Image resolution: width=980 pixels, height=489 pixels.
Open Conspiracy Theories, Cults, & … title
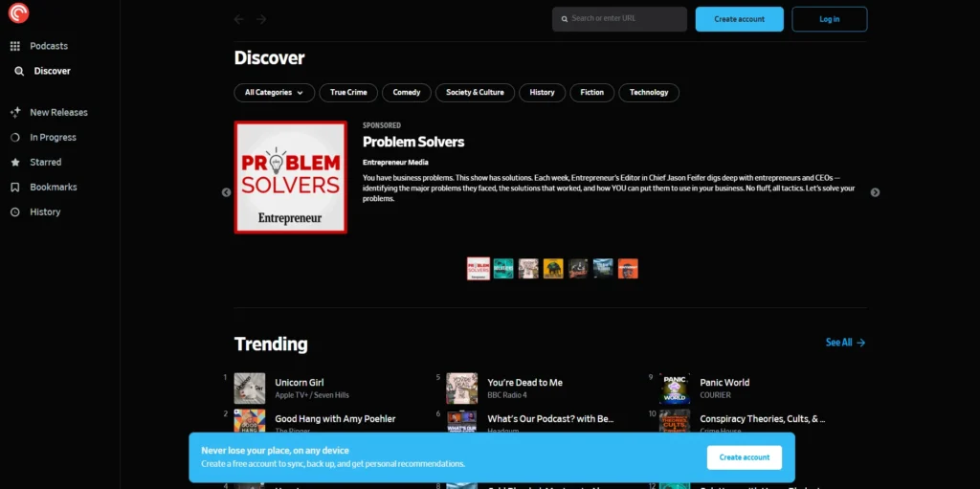(763, 419)
